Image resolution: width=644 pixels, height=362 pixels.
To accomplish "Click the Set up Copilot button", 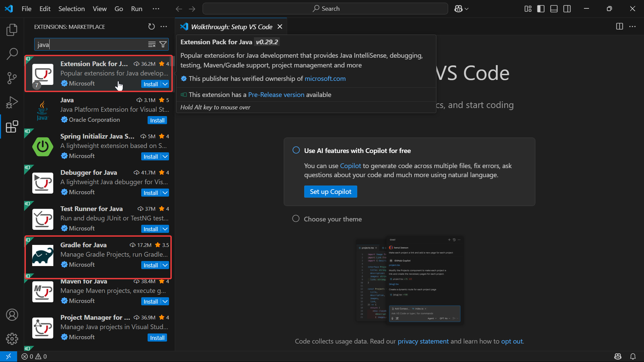I will pos(330,192).
